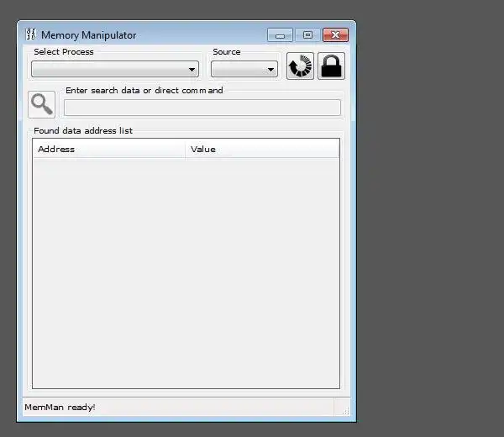
Task: Start search with the magnifying glass
Action: [x=41, y=104]
